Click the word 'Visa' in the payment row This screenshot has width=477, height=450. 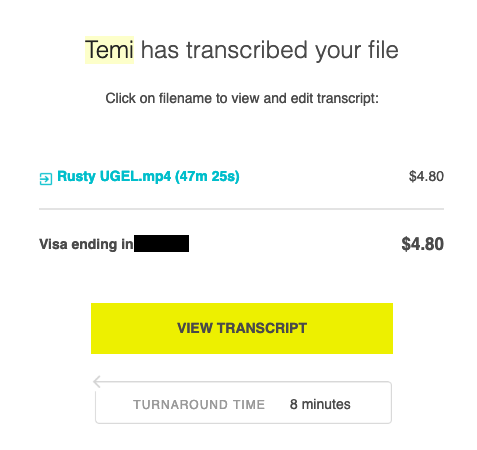pos(53,244)
